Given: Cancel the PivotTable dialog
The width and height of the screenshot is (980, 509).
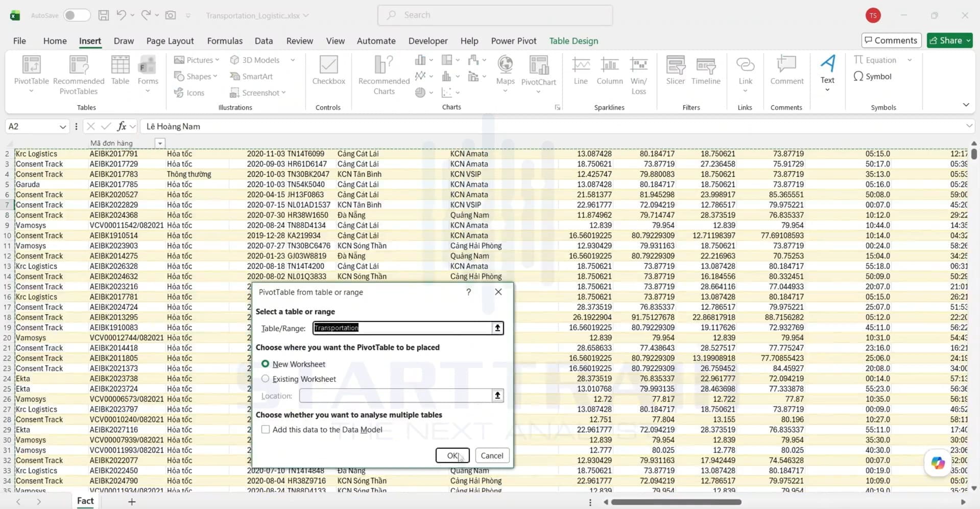Looking at the screenshot, I should pos(492,455).
